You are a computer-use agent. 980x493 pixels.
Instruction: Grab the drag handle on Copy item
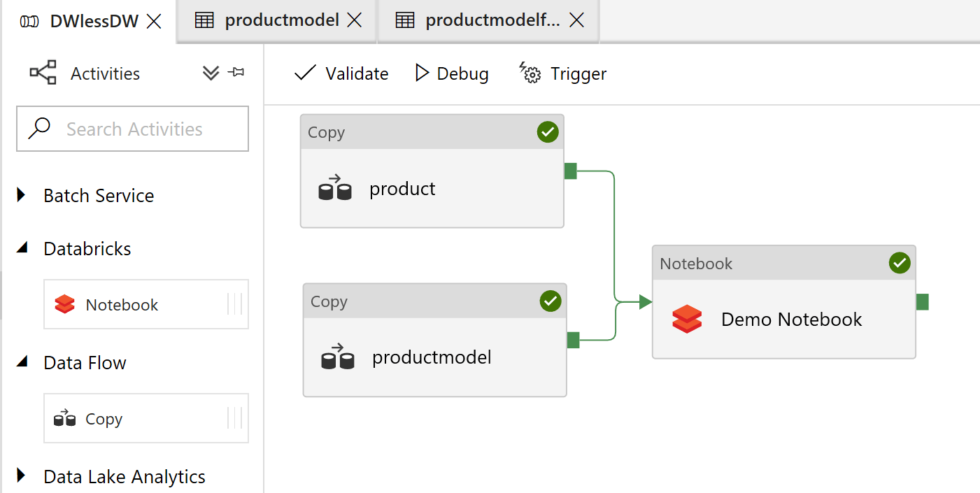(235, 418)
